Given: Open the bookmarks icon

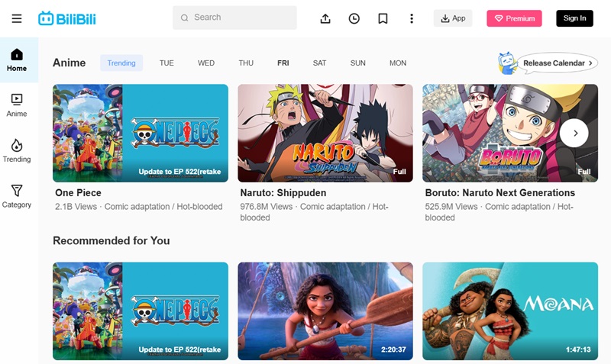Looking at the screenshot, I should [x=383, y=18].
